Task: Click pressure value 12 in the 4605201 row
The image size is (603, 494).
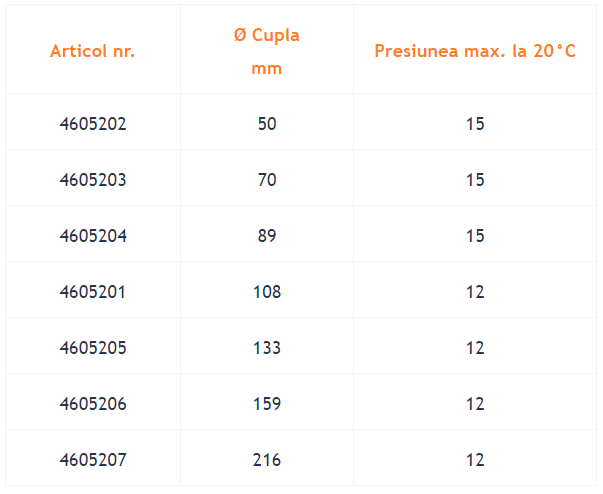Action: [475, 292]
